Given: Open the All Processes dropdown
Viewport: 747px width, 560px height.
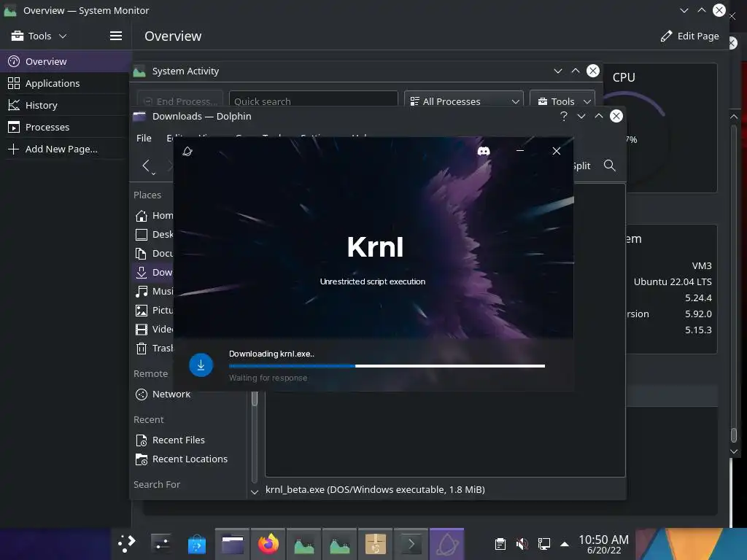Looking at the screenshot, I should 463,101.
